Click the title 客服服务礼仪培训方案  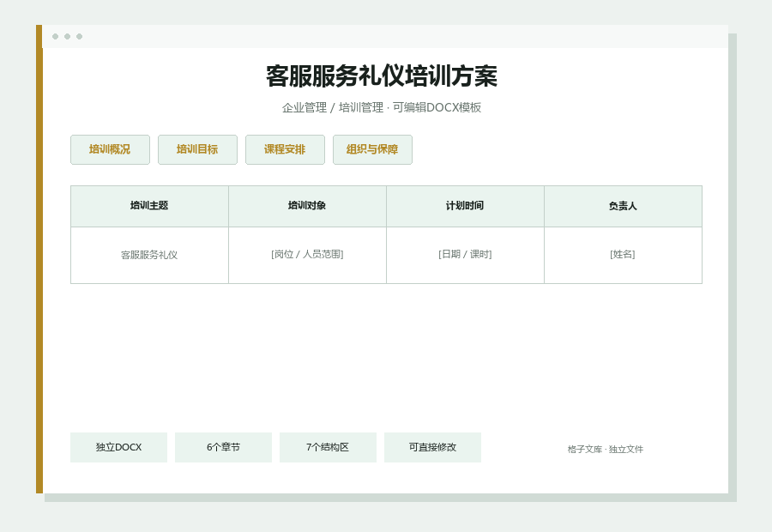(382, 76)
